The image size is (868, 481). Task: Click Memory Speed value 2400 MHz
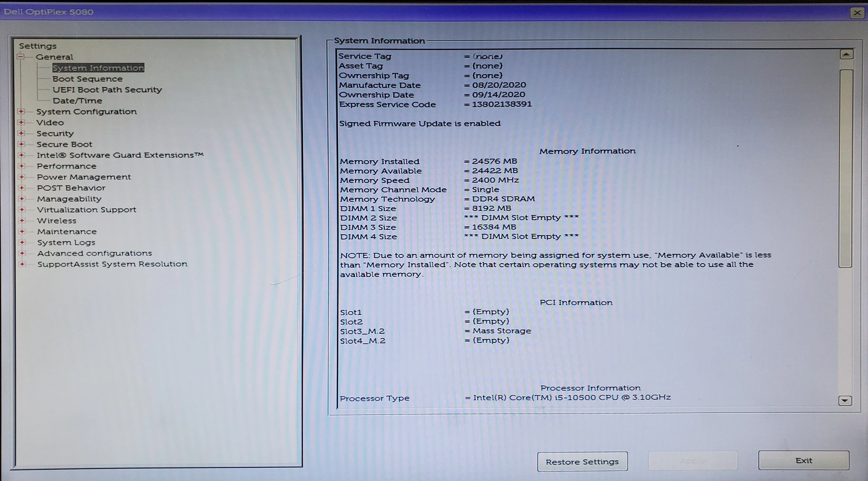495,180
